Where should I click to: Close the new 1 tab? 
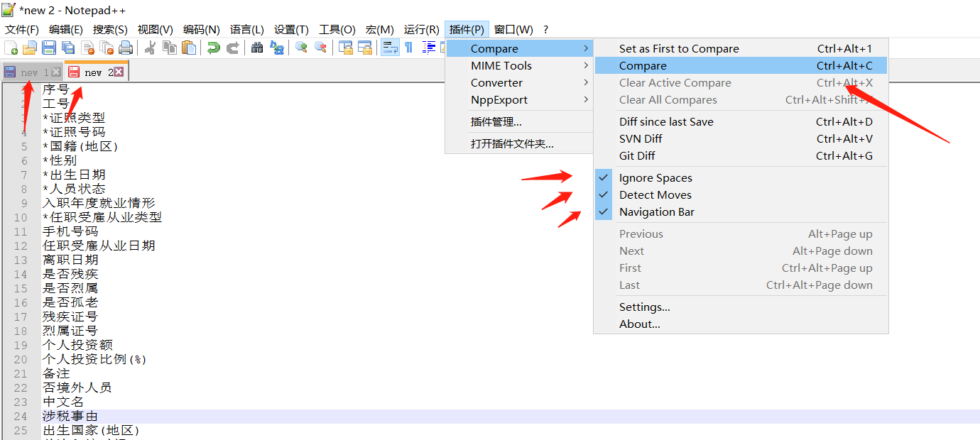coord(56,72)
